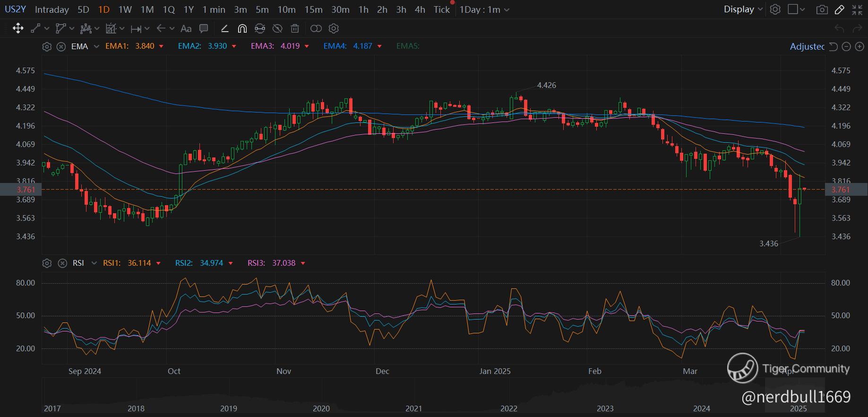Select the Intraday timeframe tab
The width and height of the screenshot is (868, 417).
pyautogui.click(x=52, y=9)
